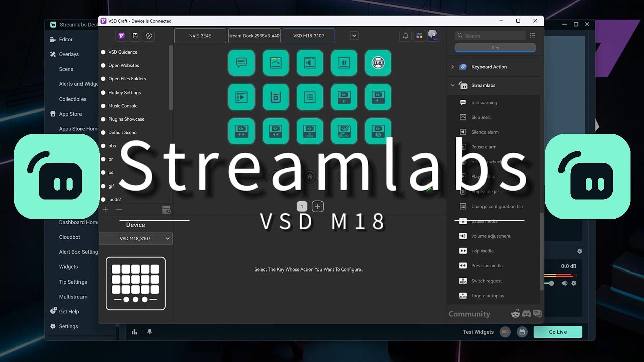Click the Search field in actions panel

(x=490, y=36)
